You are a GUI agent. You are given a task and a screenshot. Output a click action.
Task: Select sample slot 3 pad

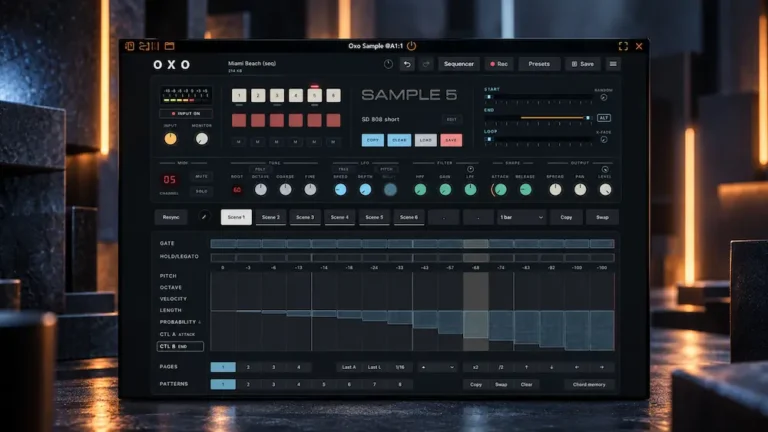[x=277, y=96]
